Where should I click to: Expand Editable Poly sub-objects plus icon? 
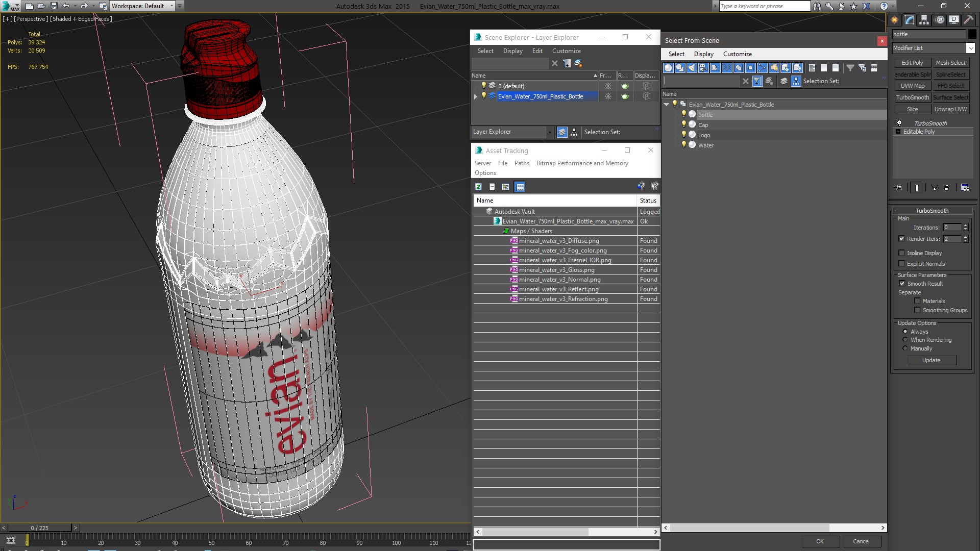click(898, 132)
